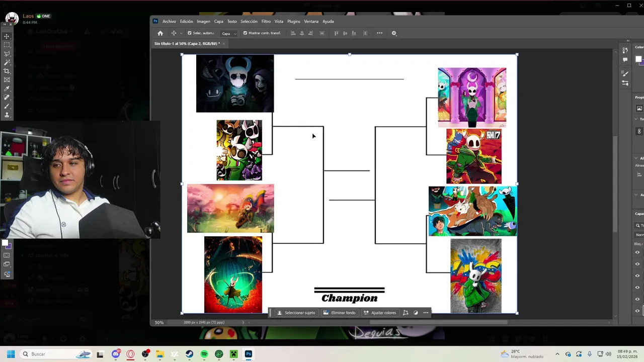Click the Eliminar fondo button

[340, 313]
